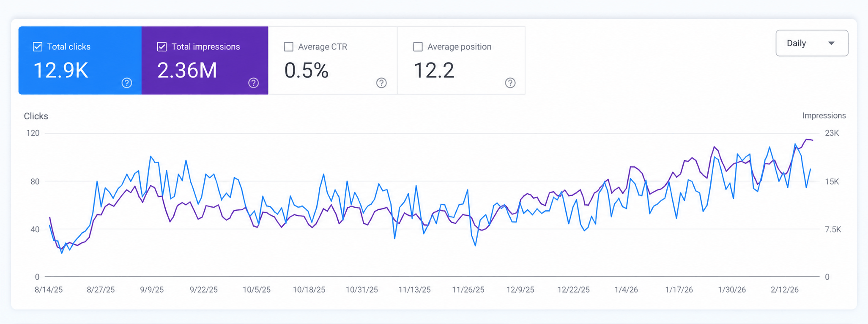Click the 1/17/26 date label
The height and width of the screenshot is (324, 868).
679,290
